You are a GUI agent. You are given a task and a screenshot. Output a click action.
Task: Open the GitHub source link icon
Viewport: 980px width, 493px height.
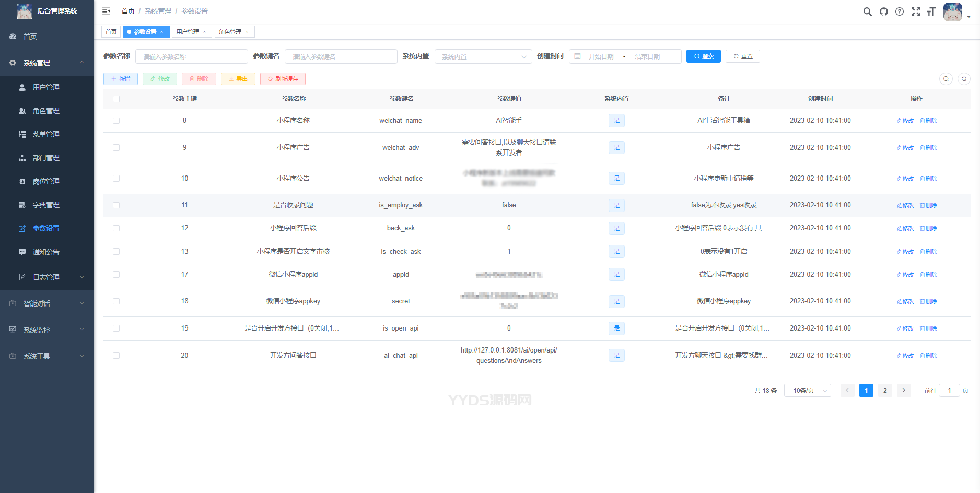pyautogui.click(x=883, y=11)
